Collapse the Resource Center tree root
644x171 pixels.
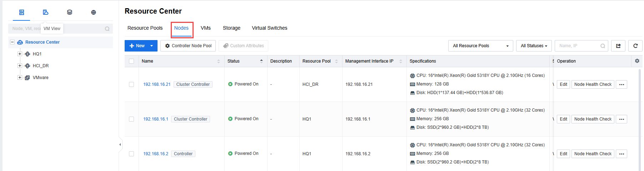[12, 42]
